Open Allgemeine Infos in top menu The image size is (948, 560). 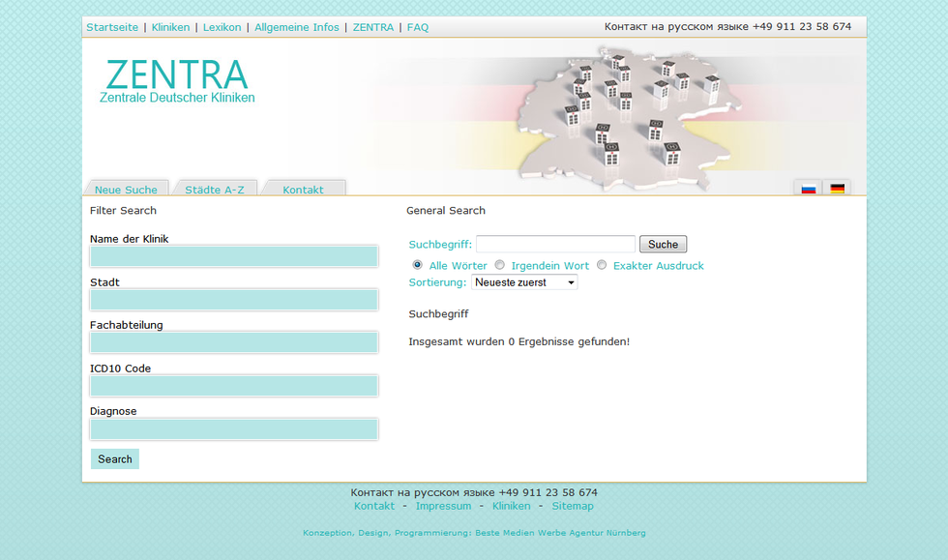tap(297, 27)
